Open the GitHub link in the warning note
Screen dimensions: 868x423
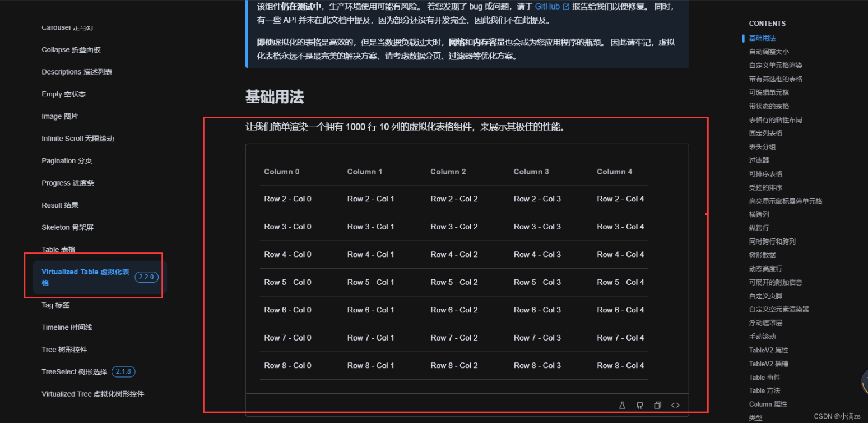(x=547, y=7)
